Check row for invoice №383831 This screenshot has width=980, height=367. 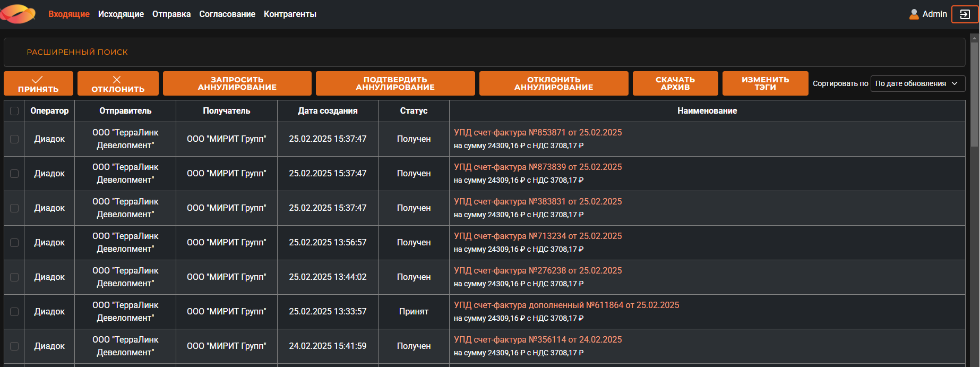14,208
